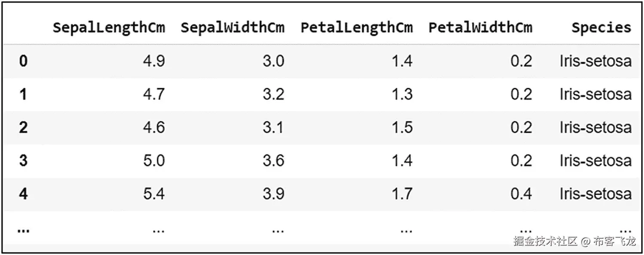644x255 pixels.
Task: Select the 3.2 sepal width cell
Action: [x=274, y=94]
